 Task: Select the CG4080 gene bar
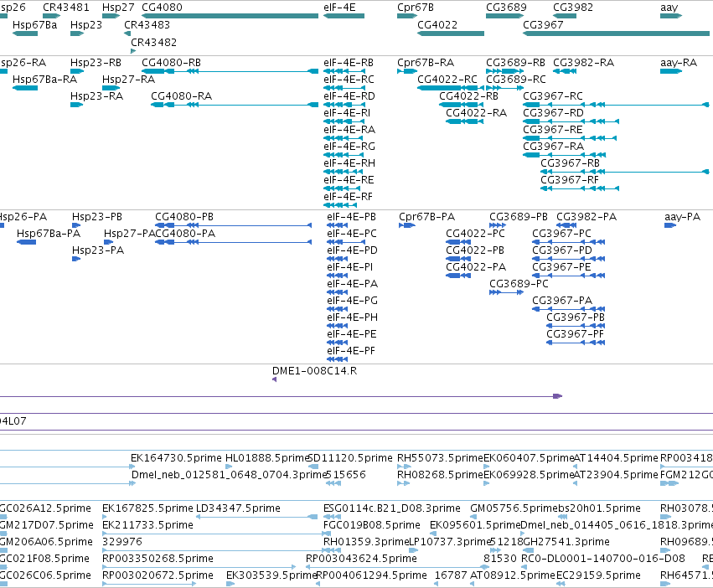pyautogui.click(x=230, y=16)
